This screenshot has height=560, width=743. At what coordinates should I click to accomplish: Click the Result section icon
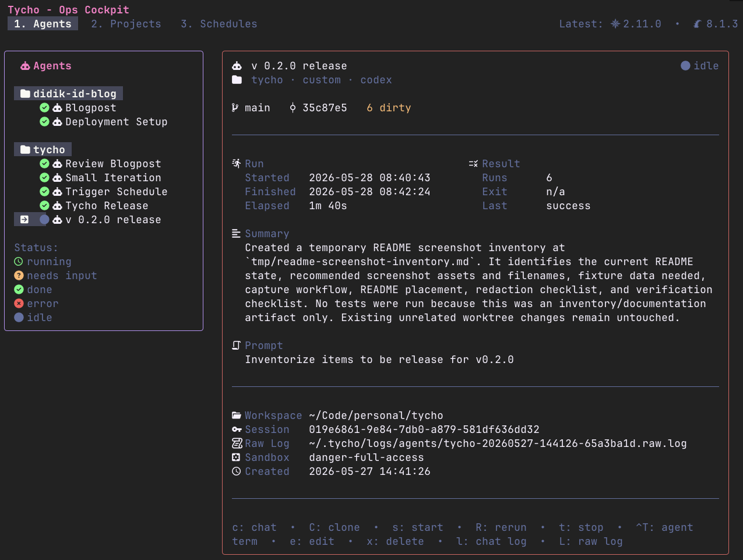click(473, 164)
